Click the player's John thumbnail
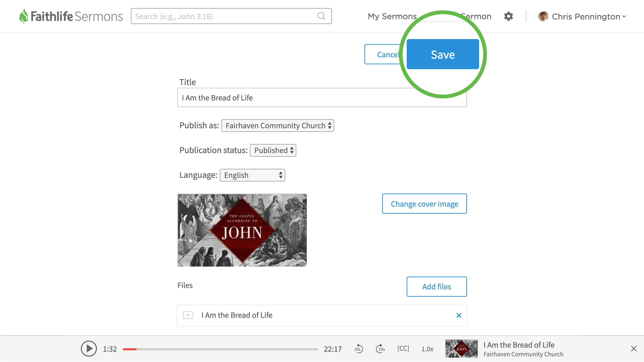The height and width of the screenshot is (362, 644). pyautogui.click(x=461, y=349)
